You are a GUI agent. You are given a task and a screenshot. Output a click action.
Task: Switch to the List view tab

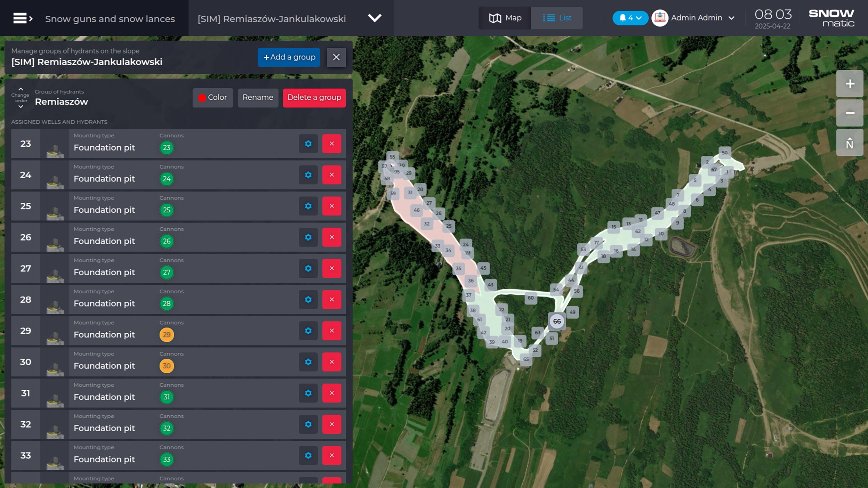(557, 18)
